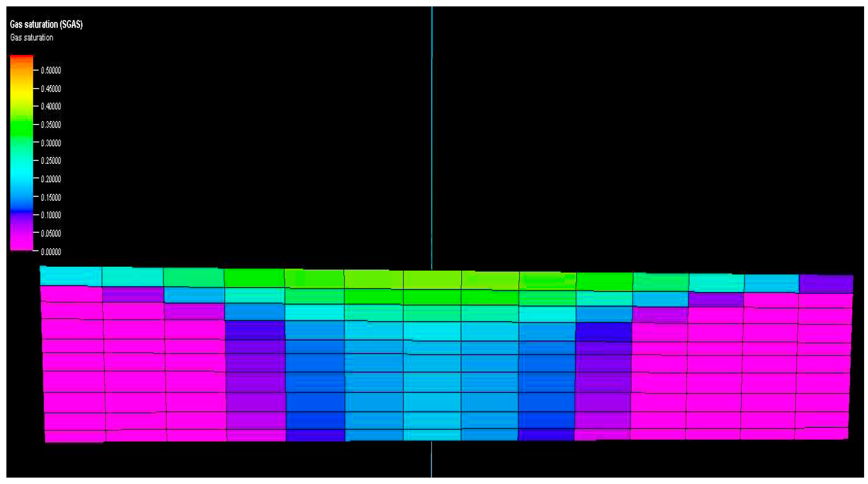
Task: Select a magenta cell in the bottom-right grid region
Action: [781, 408]
